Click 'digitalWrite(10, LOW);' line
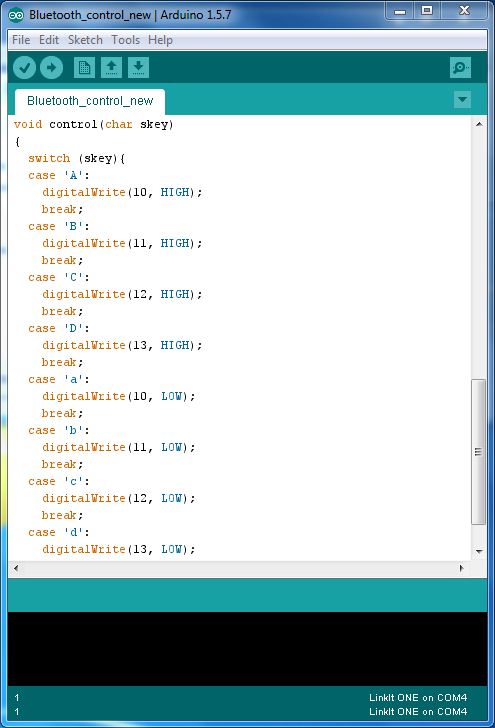The image size is (495, 728). [119, 396]
